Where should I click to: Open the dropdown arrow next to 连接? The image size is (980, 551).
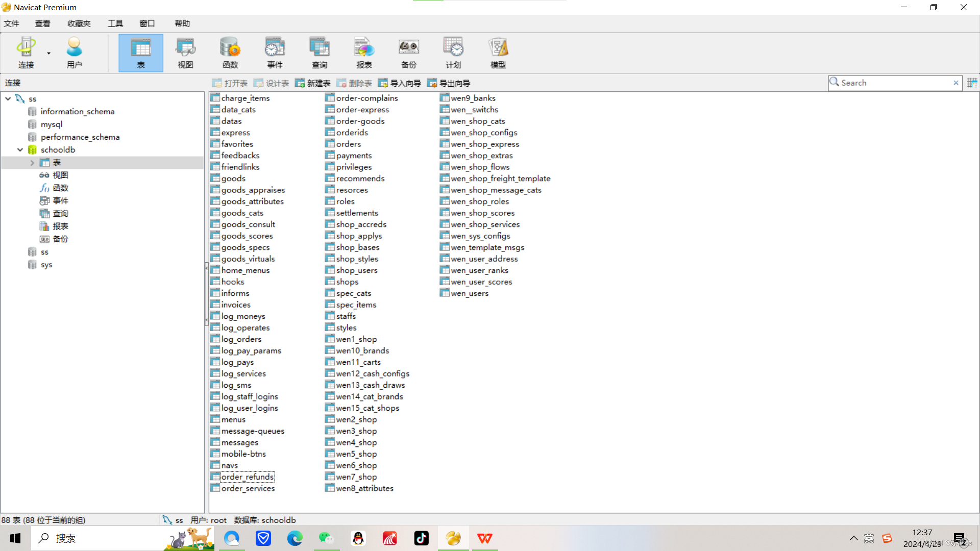[49, 53]
